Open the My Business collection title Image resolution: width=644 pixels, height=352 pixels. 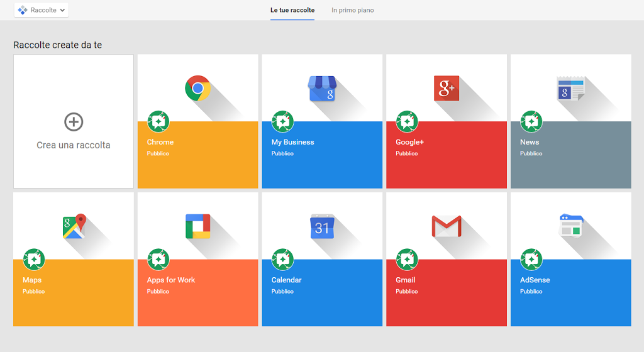tap(292, 142)
